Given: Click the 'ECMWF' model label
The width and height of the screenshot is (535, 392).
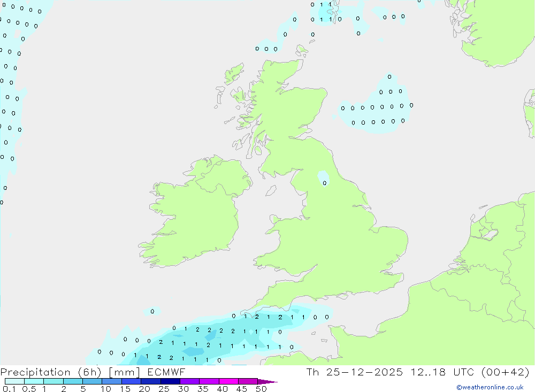Looking at the screenshot, I should click(166, 372).
